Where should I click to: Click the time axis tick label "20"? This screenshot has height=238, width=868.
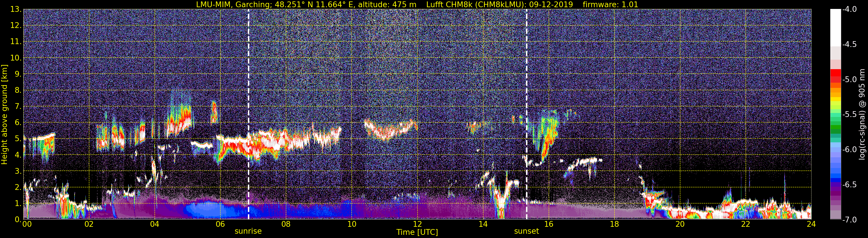(680, 224)
